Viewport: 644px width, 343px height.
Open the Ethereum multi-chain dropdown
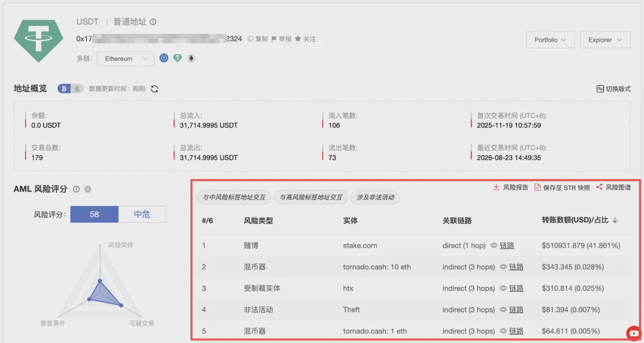coord(126,59)
